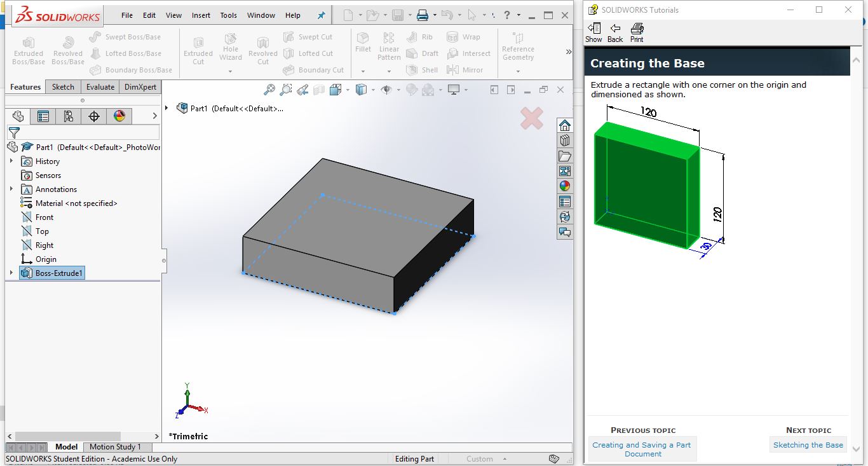Open the Design Library task pane icon
The image size is (868, 466).
point(564,140)
